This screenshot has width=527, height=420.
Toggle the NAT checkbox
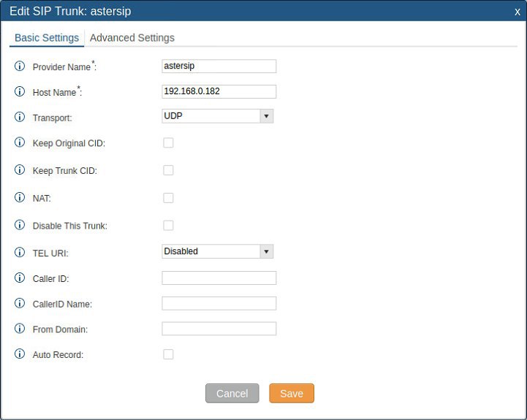point(168,198)
